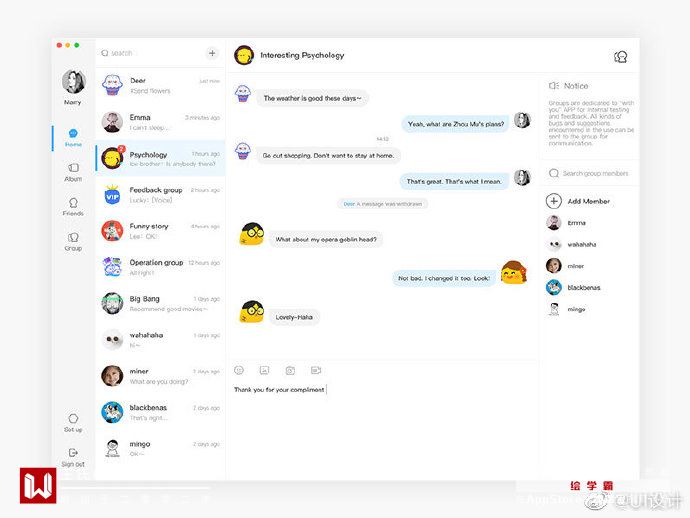Switch to the Album tab
Screen dimensions: 690x518
pos(73,172)
